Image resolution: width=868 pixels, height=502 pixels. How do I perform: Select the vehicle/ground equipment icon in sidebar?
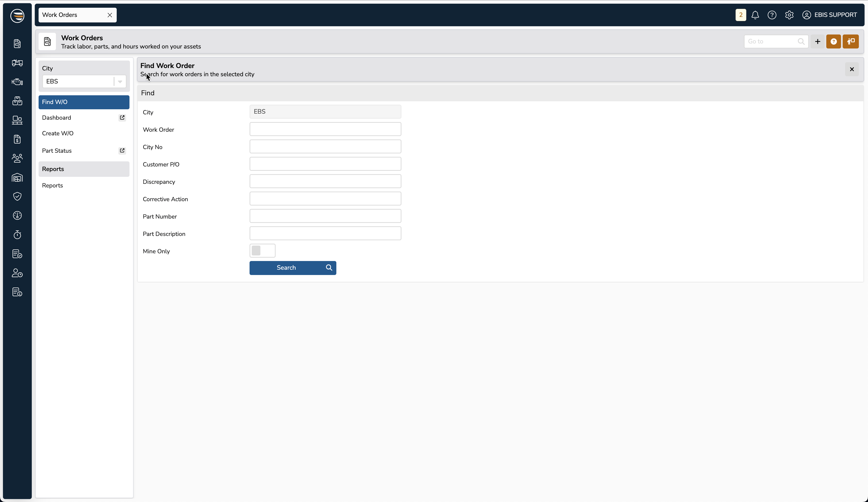point(17,63)
